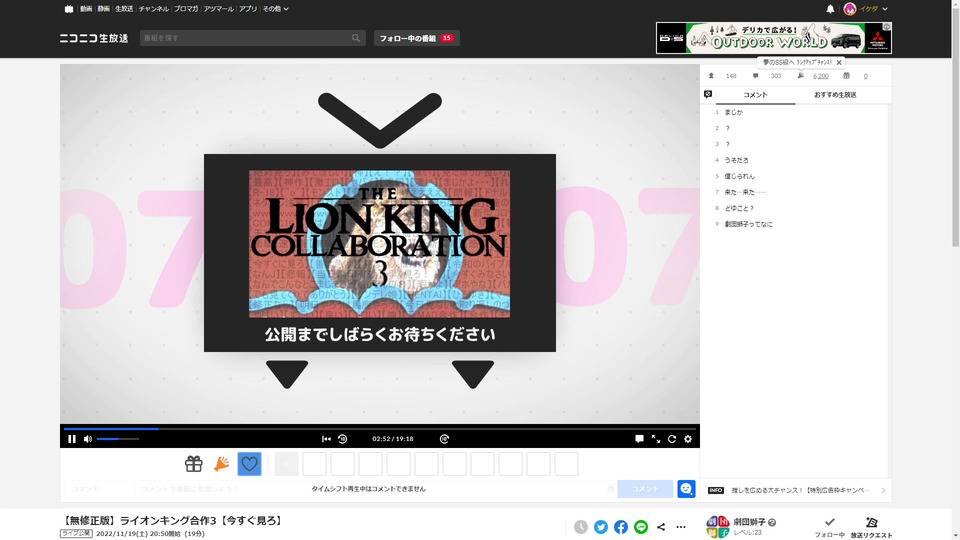Share the program on Facebook
The image size is (960, 540).
pos(621,527)
